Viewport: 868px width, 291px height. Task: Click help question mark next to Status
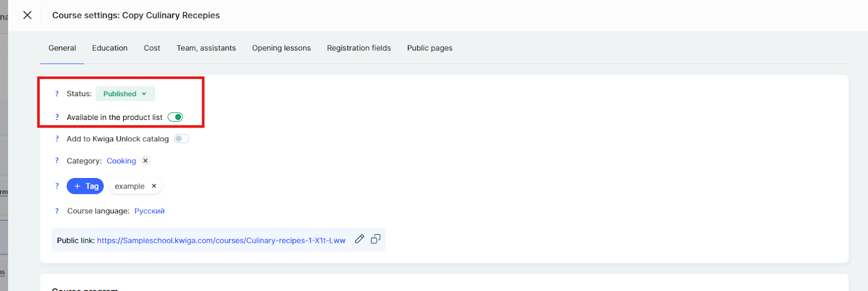(57, 94)
